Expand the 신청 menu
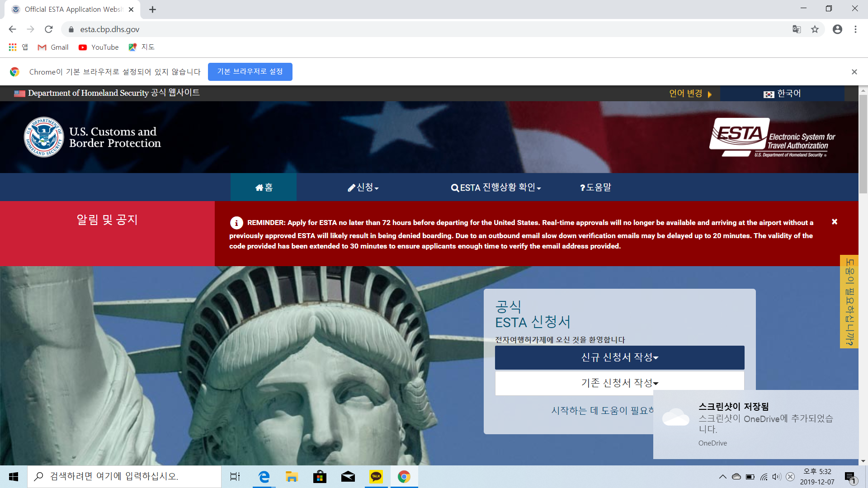The width and height of the screenshot is (868, 488). pos(363,187)
